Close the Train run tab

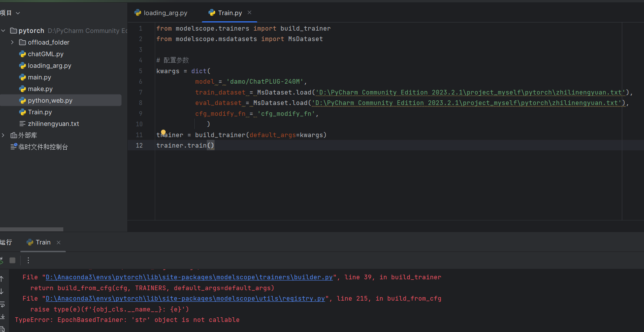coord(59,243)
